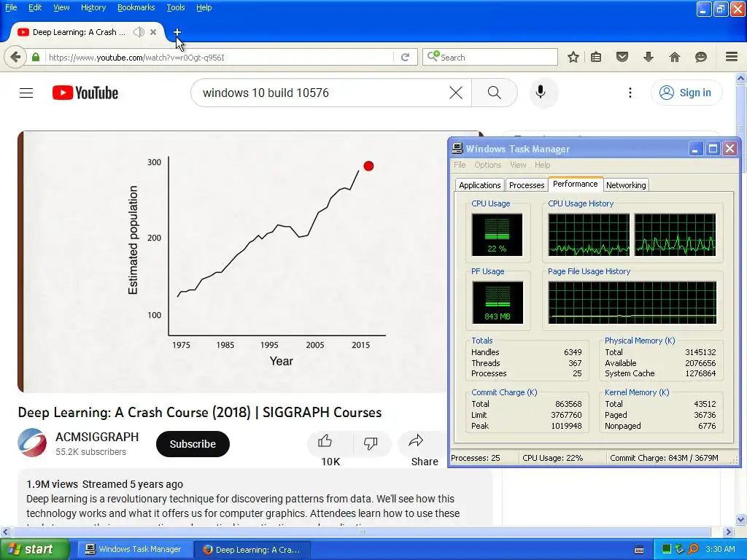Click the Firefox window title bar Close button
Image resolution: width=747 pixels, height=560 pixels.
[x=738, y=9]
